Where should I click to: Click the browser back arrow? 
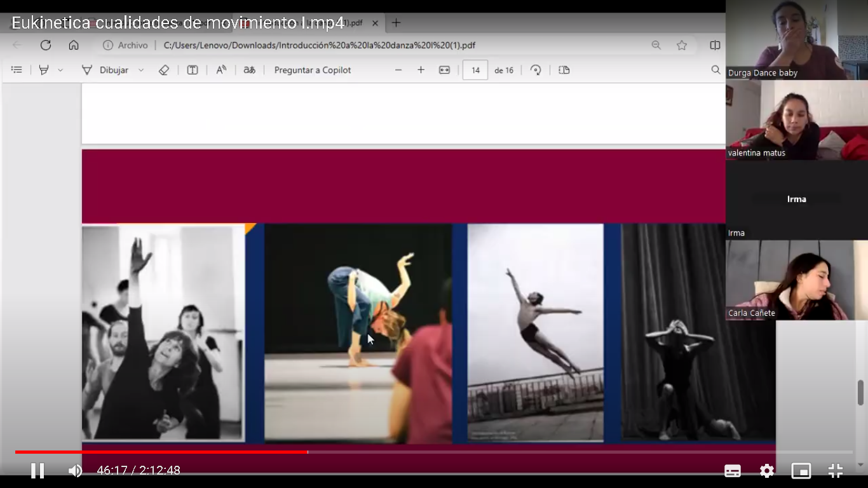18,45
